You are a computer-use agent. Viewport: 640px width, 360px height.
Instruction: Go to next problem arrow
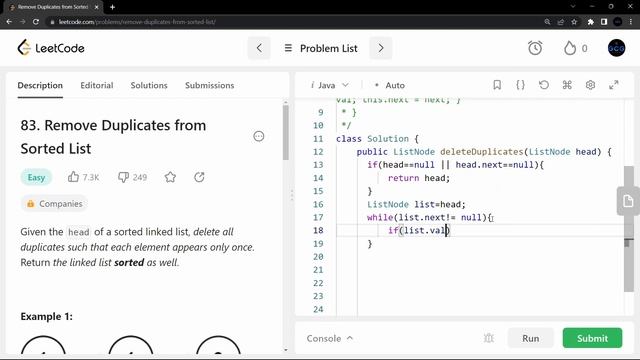pyautogui.click(x=380, y=48)
